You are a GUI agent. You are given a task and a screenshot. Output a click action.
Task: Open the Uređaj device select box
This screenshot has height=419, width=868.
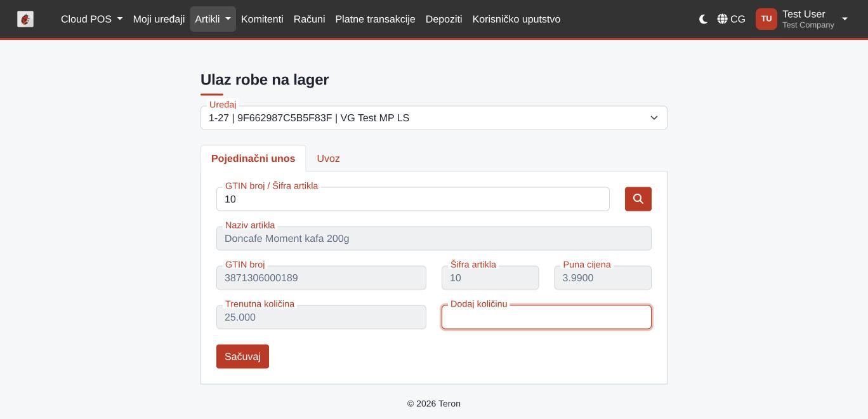(x=434, y=118)
